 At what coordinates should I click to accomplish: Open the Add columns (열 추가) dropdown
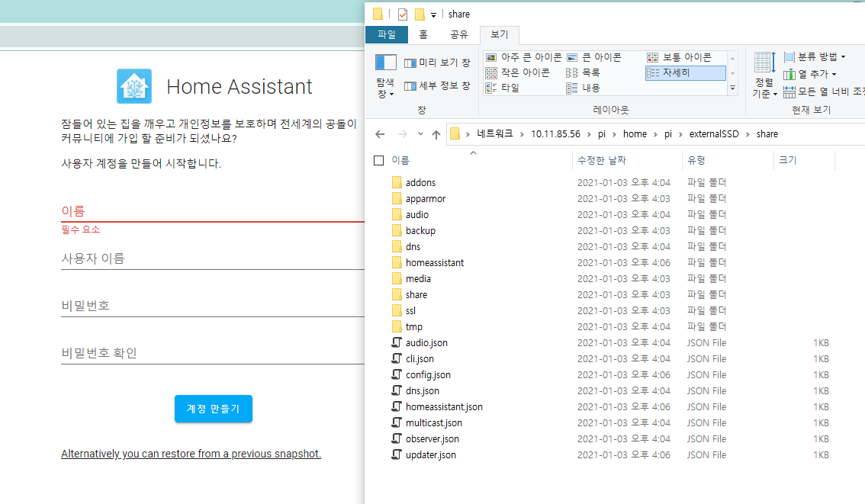(810, 74)
